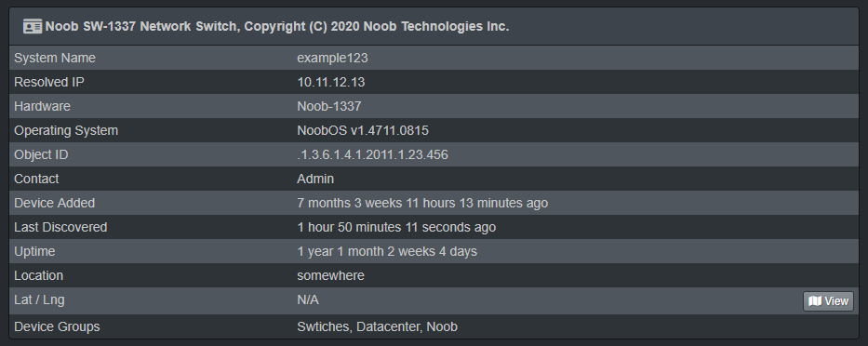Click the resolved IP 10.11.12.13
This screenshot has width=868, height=346.
pyautogui.click(x=330, y=83)
